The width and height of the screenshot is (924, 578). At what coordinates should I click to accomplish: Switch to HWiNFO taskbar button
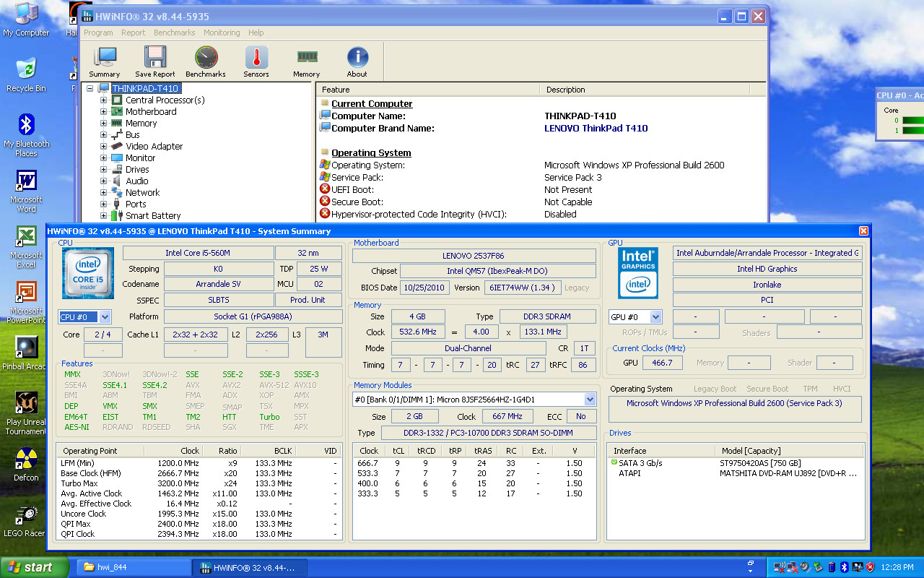(251, 567)
